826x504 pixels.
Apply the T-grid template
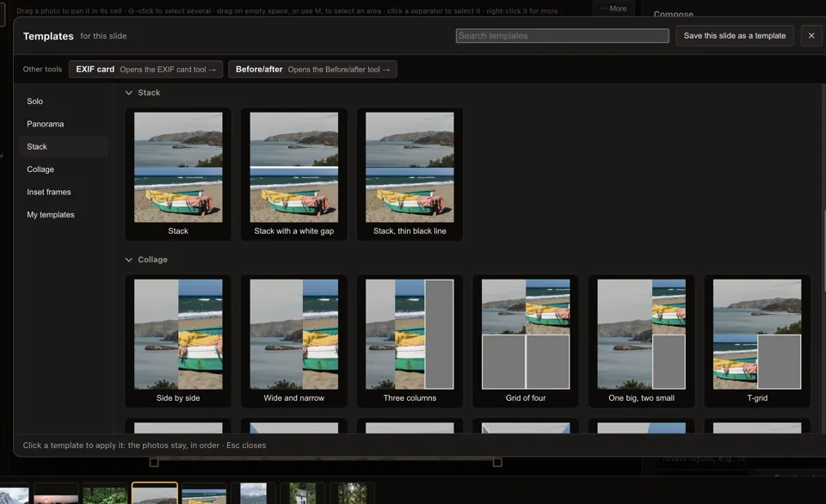[757, 341]
